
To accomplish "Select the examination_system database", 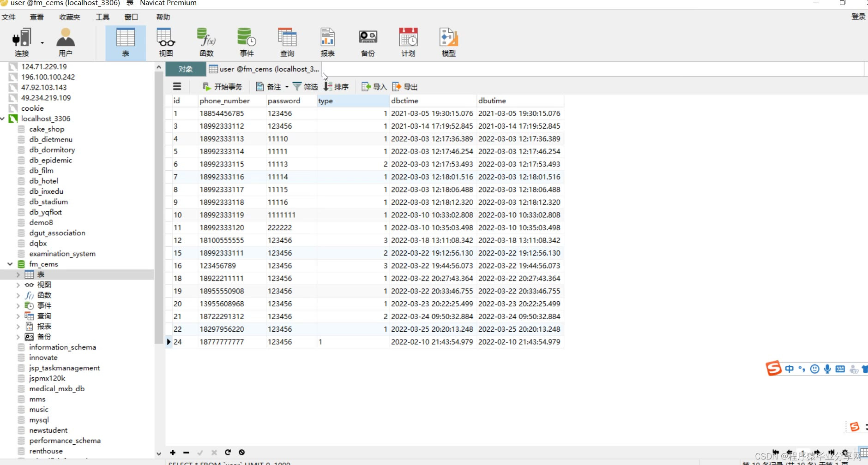I will (62, 254).
